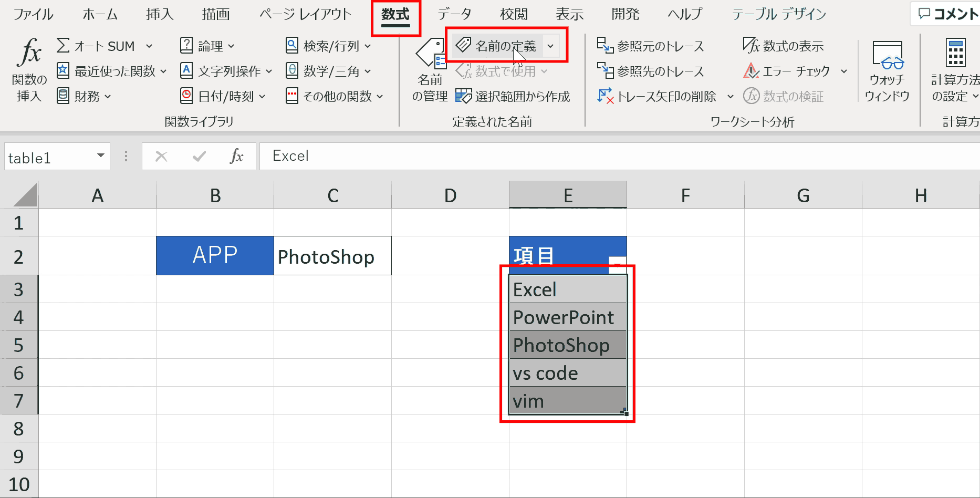Open the 論理 logical functions menu
This screenshot has width=980, height=498.
click(x=207, y=46)
